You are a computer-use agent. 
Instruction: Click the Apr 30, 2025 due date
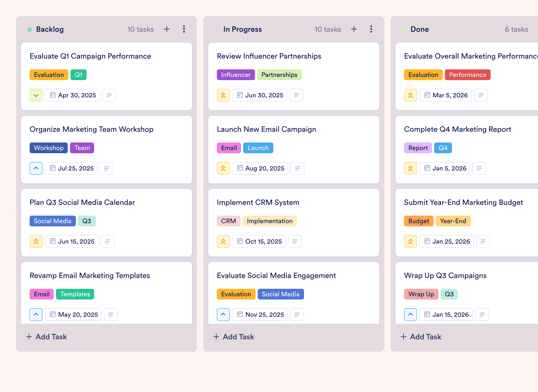[x=73, y=95]
